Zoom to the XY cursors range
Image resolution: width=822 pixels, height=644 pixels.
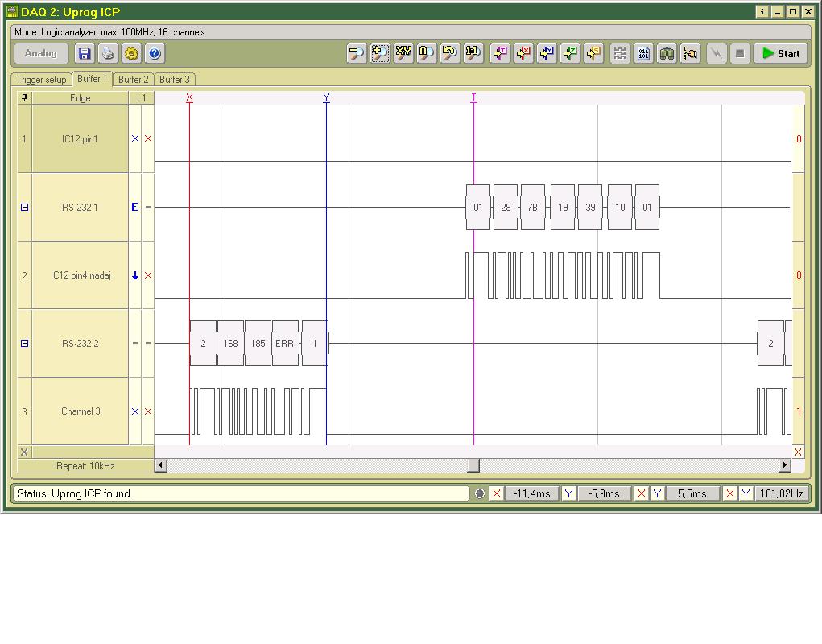[x=403, y=53]
